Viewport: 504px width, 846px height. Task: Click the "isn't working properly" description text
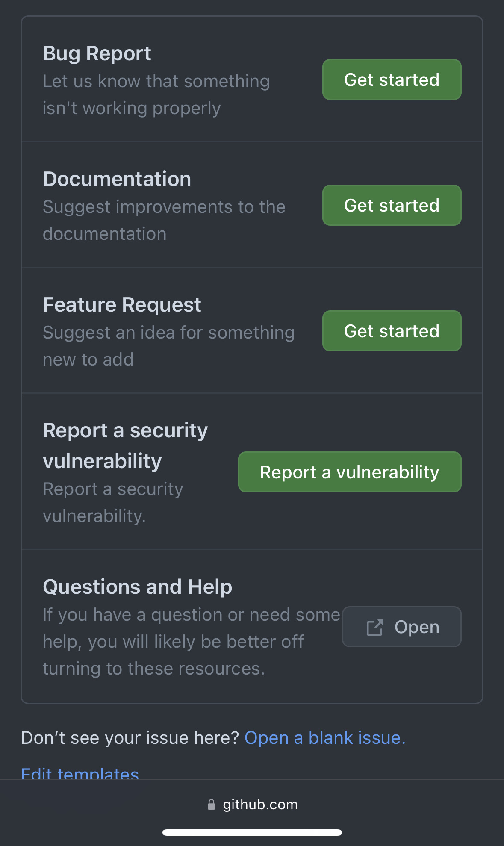click(132, 108)
